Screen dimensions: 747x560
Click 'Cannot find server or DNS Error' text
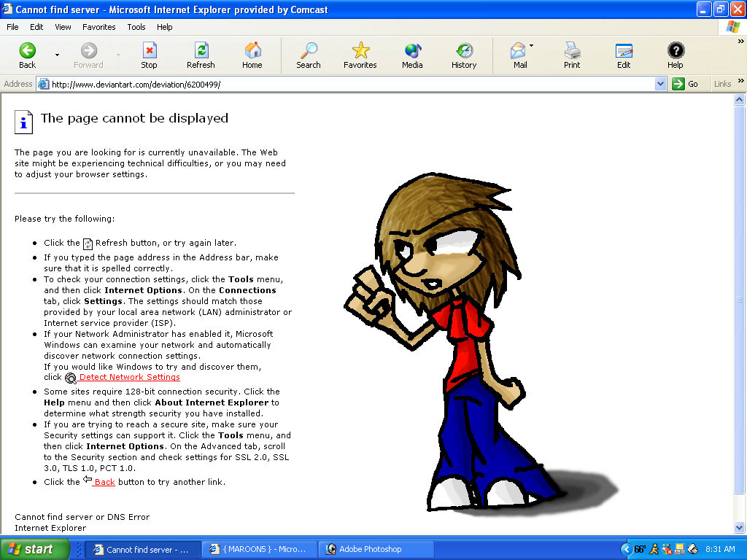click(82, 517)
